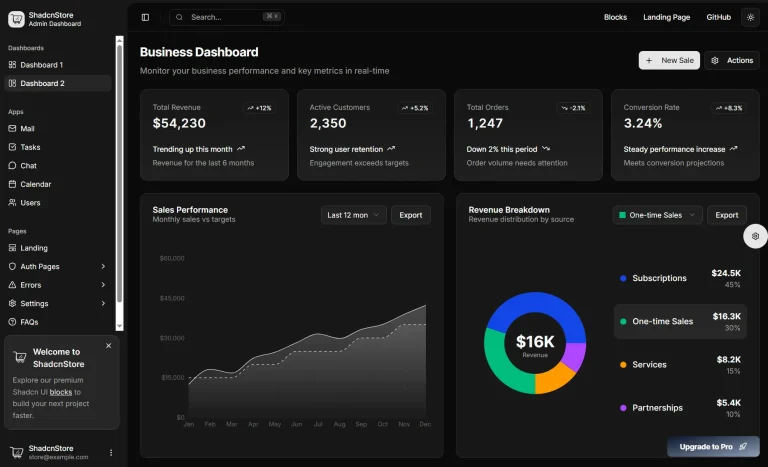The image size is (768, 467).
Task: Open the Blocks navigation link
Action: coord(615,17)
